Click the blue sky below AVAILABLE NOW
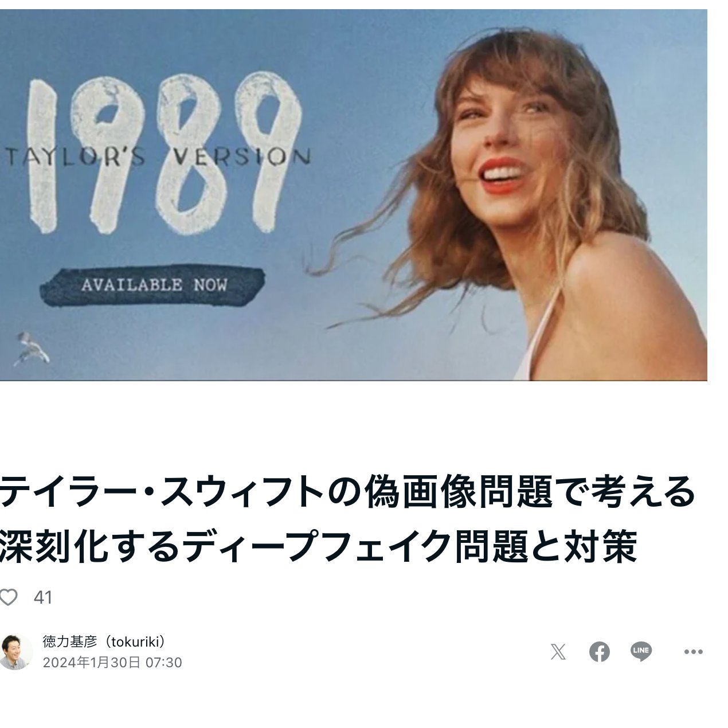Screen dimensions: 728x728 click(172, 344)
